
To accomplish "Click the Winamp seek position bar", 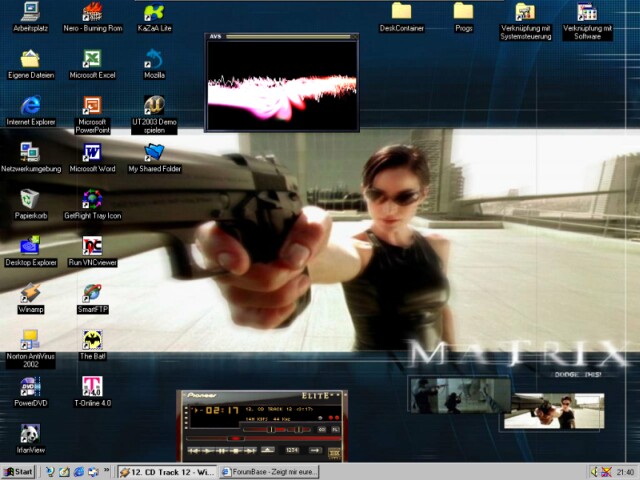I will (x=263, y=439).
